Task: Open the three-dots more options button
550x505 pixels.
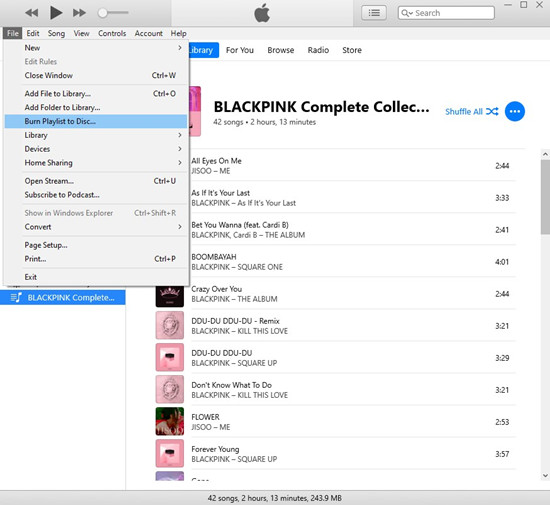Action: click(515, 112)
